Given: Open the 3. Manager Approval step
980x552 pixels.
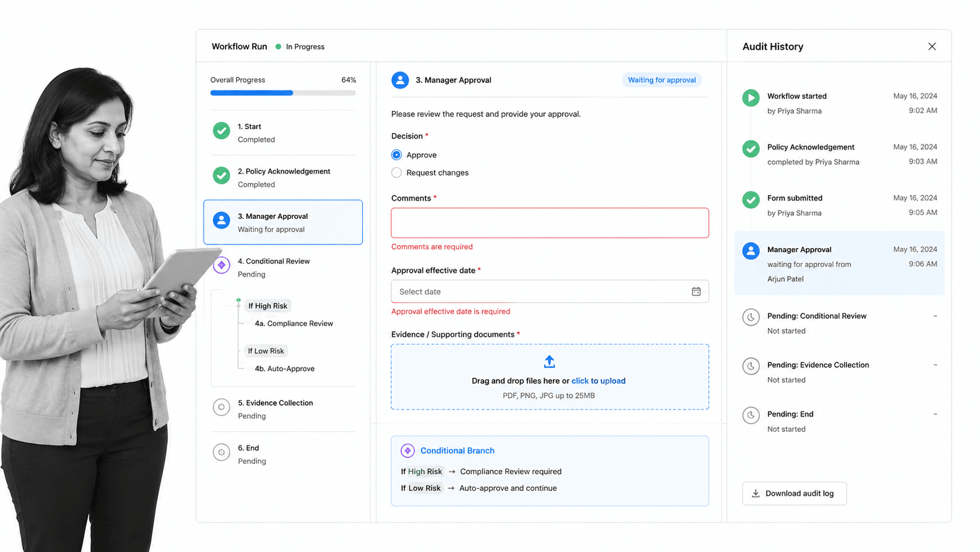Looking at the screenshot, I should [x=283, y=222].
